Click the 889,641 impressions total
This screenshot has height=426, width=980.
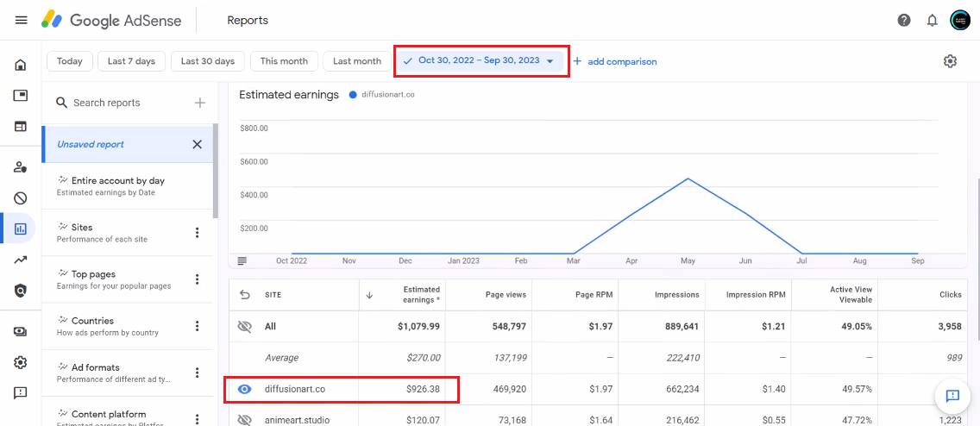[682, 326]
